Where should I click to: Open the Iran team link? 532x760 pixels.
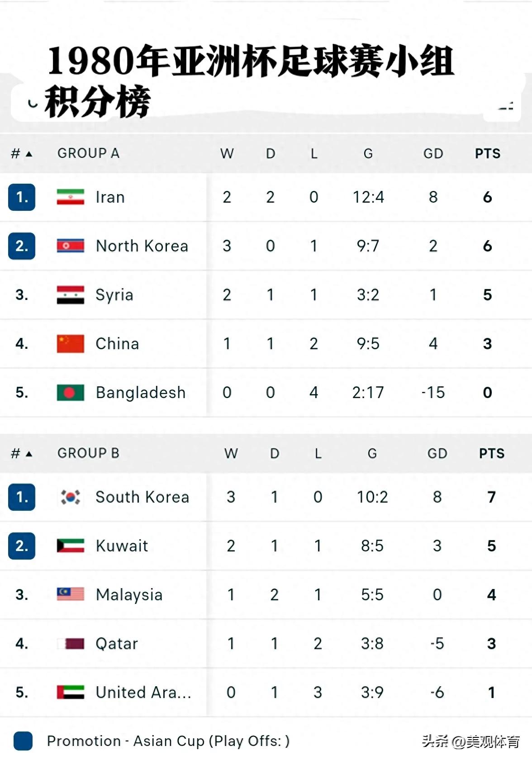point(110,197)
